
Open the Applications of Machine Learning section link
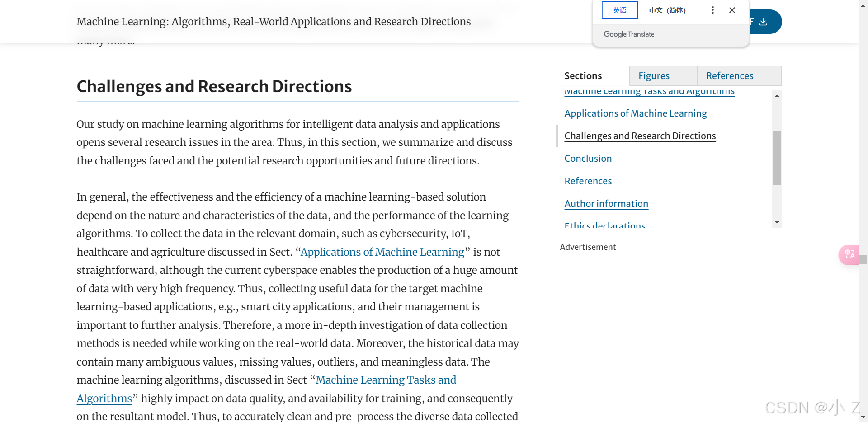click(x=636, y=113)
